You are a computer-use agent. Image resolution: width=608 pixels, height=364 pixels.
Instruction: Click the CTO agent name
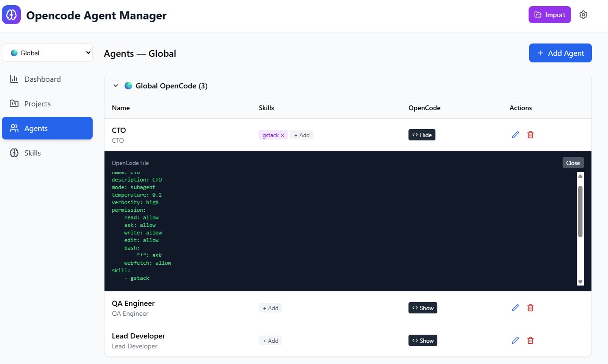tap(119, 130)
